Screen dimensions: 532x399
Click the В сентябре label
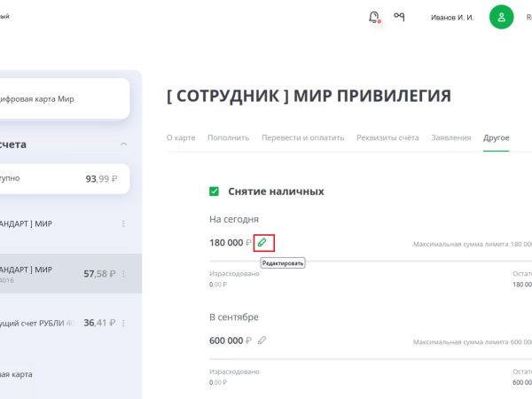point(234,317)
